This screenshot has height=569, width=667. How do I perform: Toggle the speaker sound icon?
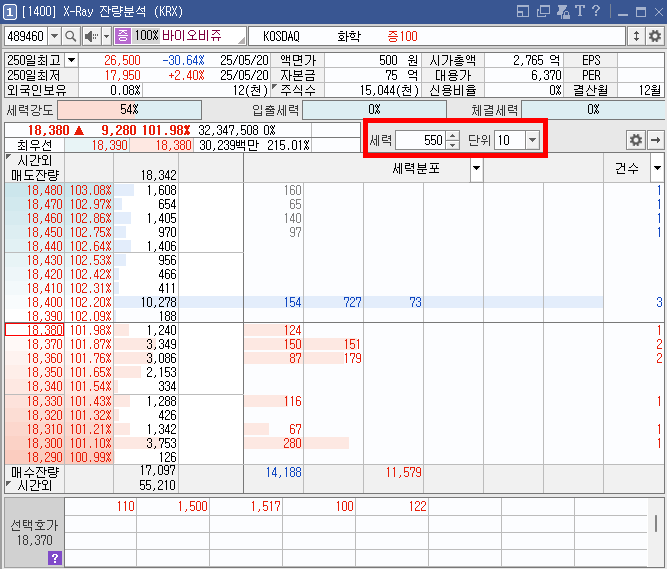click(x=91, y=36)
